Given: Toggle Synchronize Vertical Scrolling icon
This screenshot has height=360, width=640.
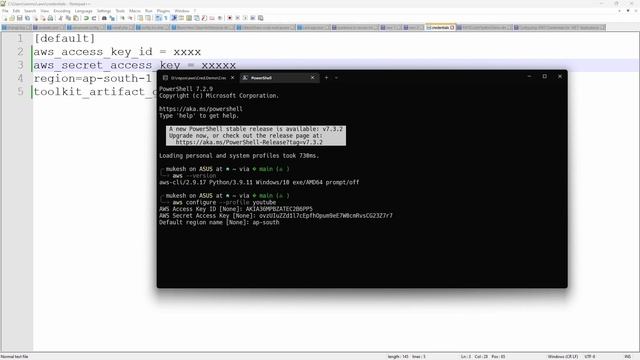Looking at the screenshot, I should pos(140,18).
